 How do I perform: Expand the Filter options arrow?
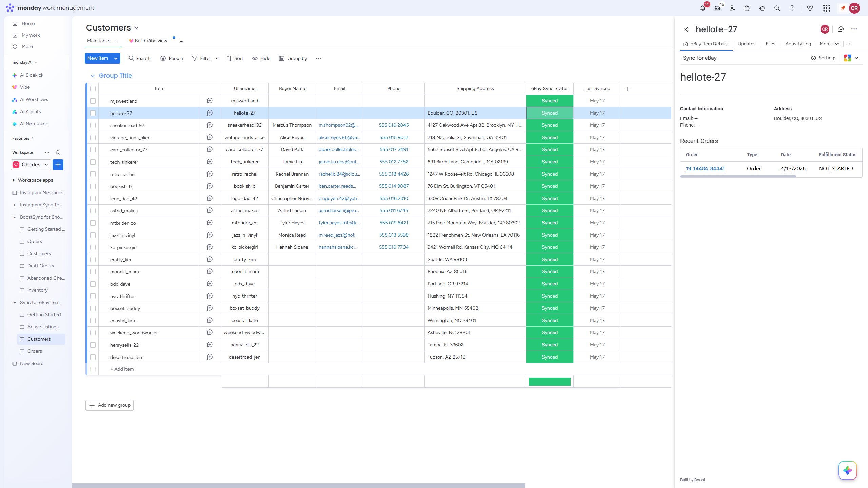(217, 58)
